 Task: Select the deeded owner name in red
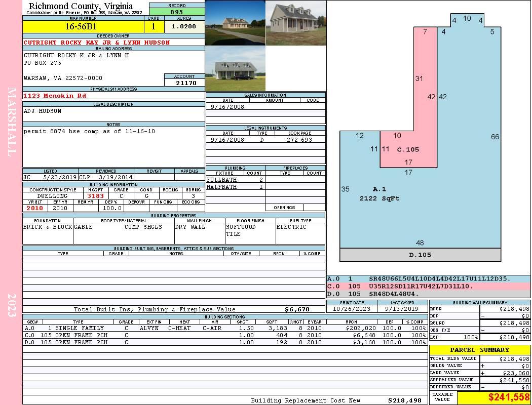pyautogui.click(x=97, y=43)
